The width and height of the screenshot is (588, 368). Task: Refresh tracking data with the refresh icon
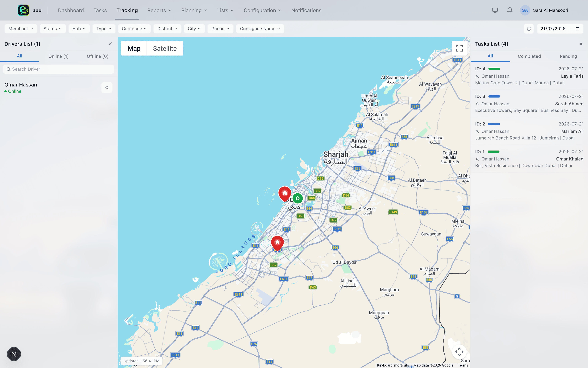coord(529,29)
